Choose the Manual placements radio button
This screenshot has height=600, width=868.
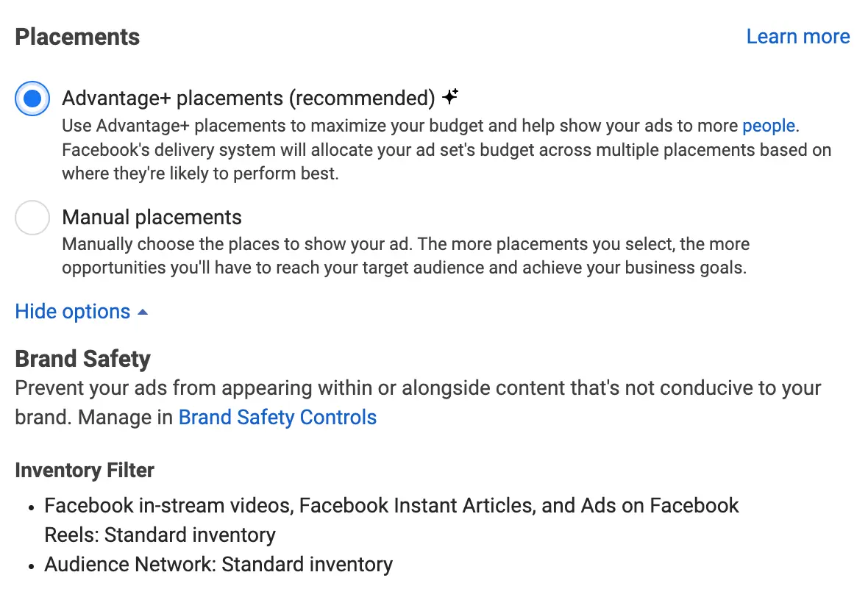pos(32,218)
